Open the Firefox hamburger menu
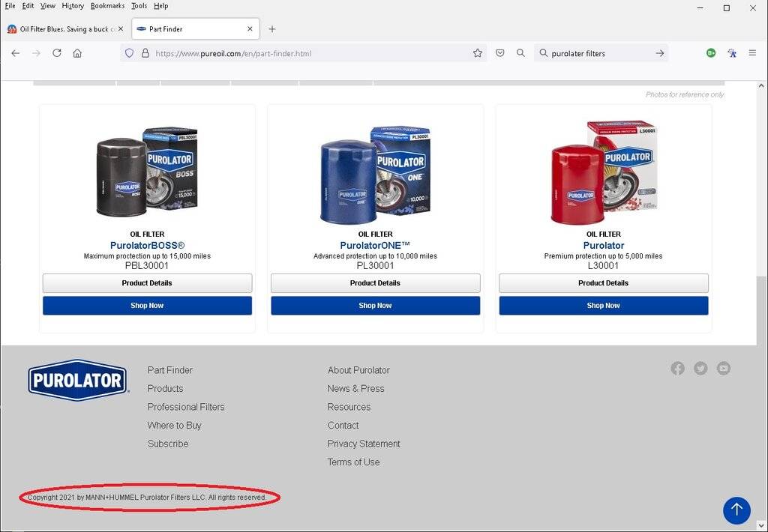 tap(752, 53)
